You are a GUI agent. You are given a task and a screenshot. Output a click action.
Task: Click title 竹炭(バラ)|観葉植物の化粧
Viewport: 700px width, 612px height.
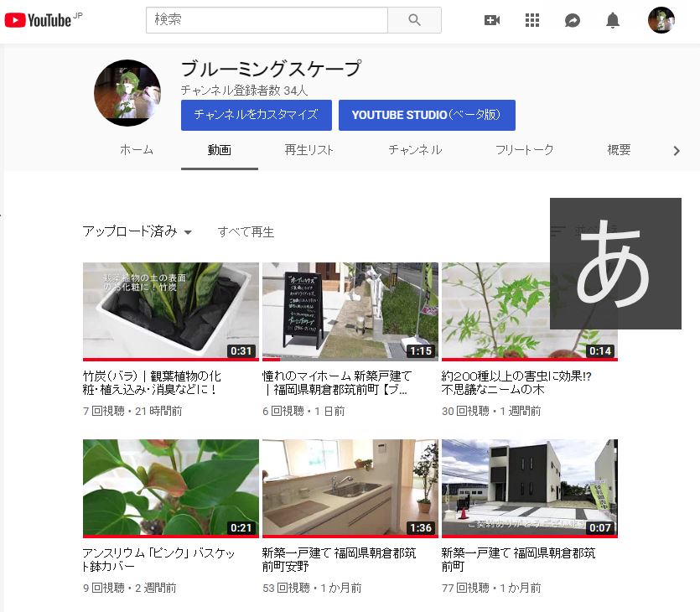[152, 382]
